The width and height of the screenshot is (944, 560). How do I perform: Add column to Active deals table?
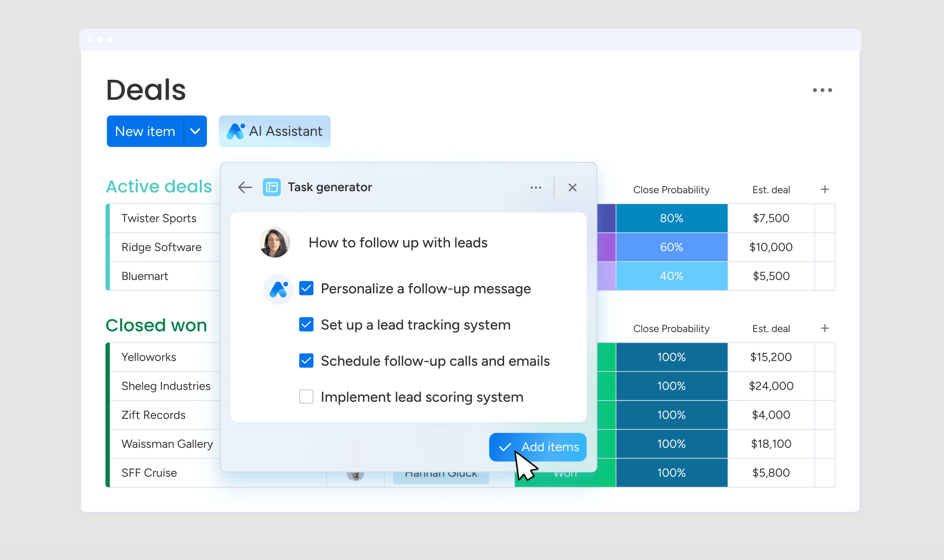pos(825,189)
